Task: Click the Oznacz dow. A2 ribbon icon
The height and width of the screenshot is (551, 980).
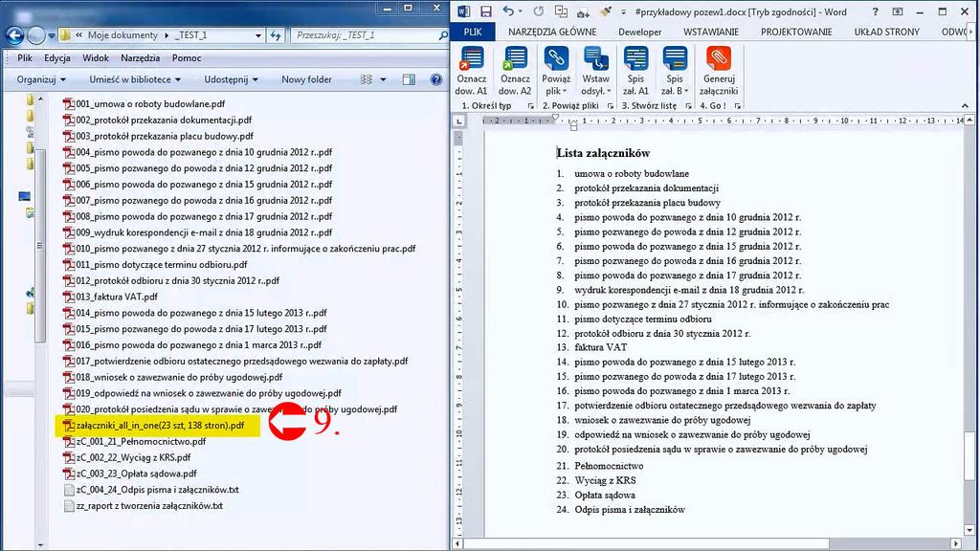Action: [x=515, y=58]
